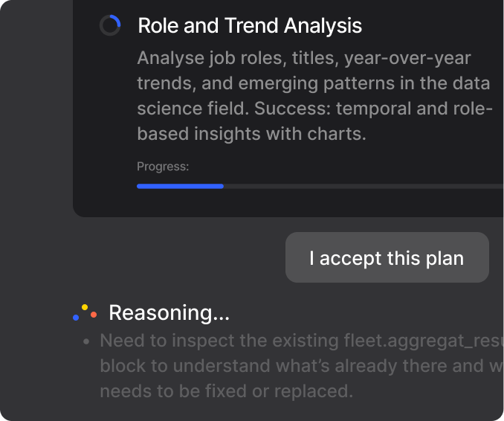Click the "trends, and emerging patterns" line
The height and width of the screenshot is (421, 504).
(314, 83)
